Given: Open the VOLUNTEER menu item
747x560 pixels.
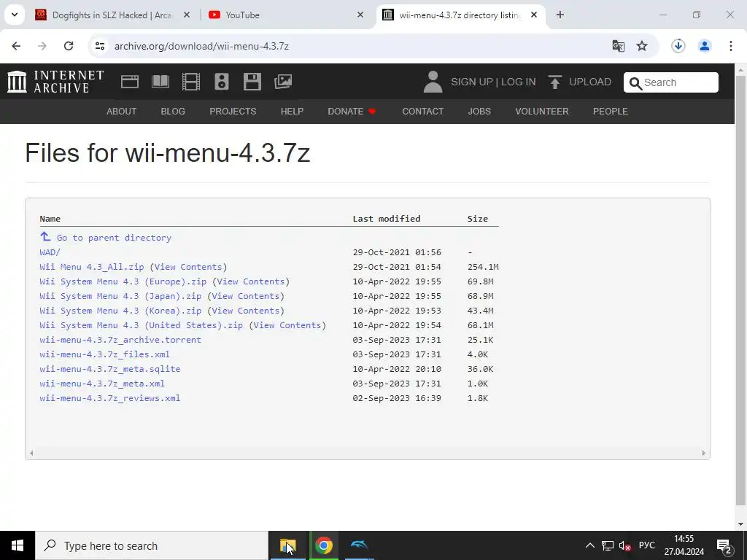Looking at the screenshot, I should tap(542, 112).
